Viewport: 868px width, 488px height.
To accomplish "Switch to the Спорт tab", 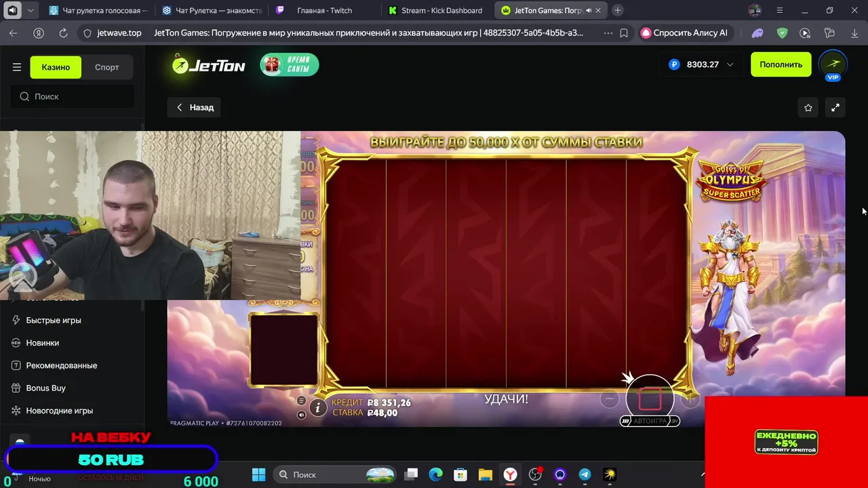I will pyautogui.click(x=106, y=67).
